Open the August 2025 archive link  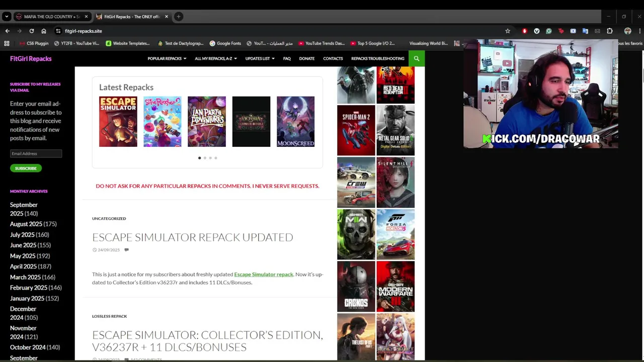tap(26, 224)
